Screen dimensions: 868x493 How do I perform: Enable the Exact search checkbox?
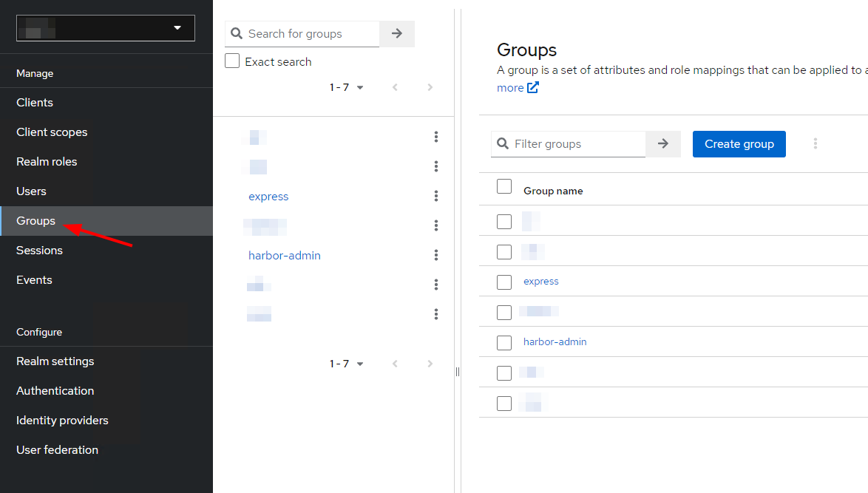pos(232,61)
